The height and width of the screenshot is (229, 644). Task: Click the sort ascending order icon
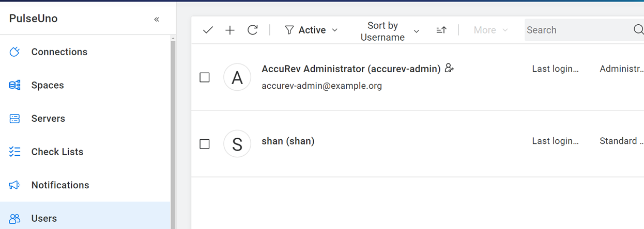441,30
